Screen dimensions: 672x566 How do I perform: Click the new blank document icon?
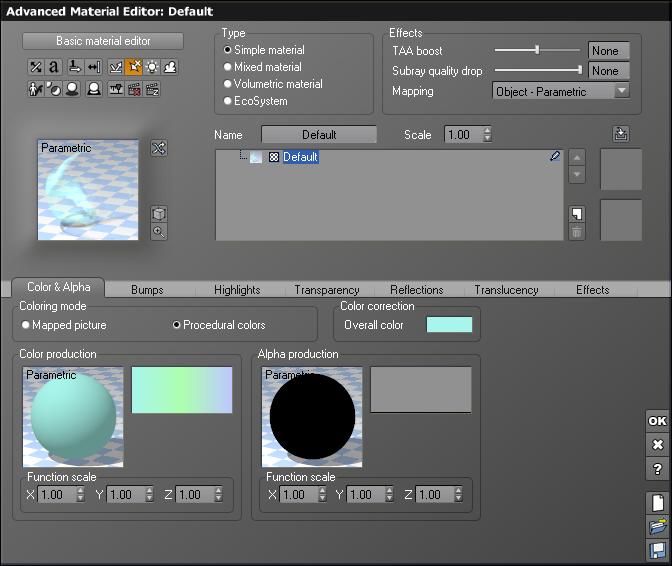tap(657, 503)
